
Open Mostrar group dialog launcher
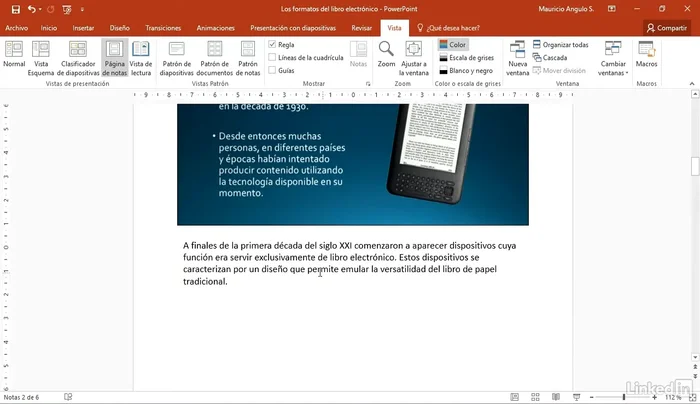point(368,84)
